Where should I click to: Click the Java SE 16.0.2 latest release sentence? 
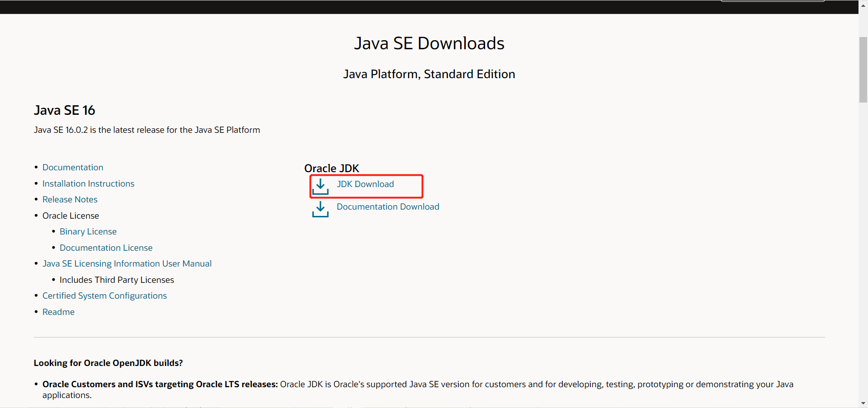tap(147, 130)
